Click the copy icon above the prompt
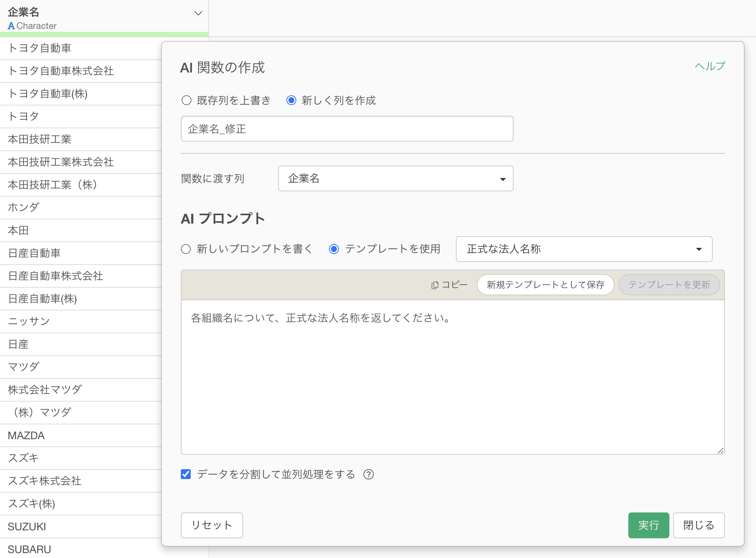The image size is (756, 558). coord(435,285)
